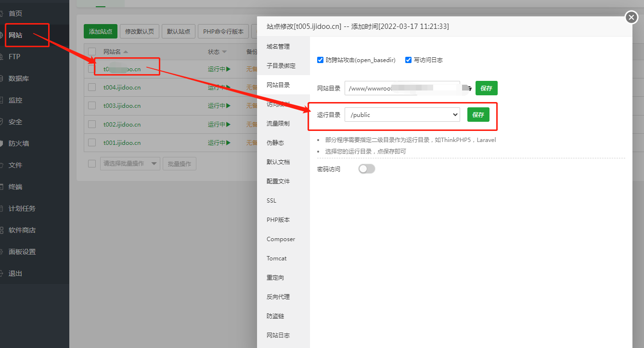Switch to the 域名管理 tab
The width and height of the screenshot is (644, 348).
[283, 46]
